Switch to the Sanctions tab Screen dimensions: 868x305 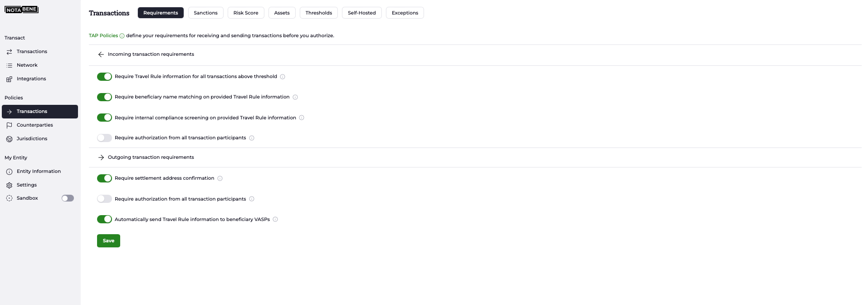(205, 13)
